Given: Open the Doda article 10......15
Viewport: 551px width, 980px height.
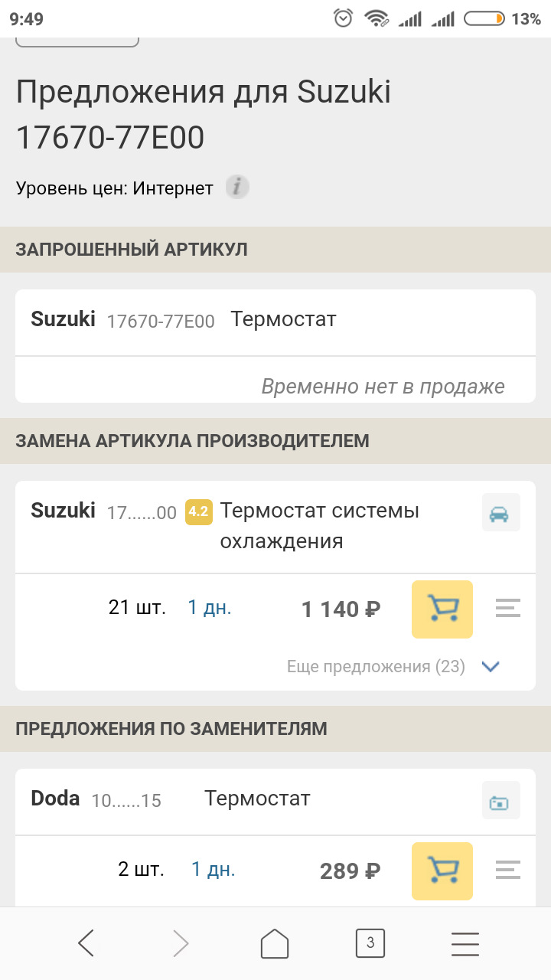Looking at the screenshot, I should (126, 801).
